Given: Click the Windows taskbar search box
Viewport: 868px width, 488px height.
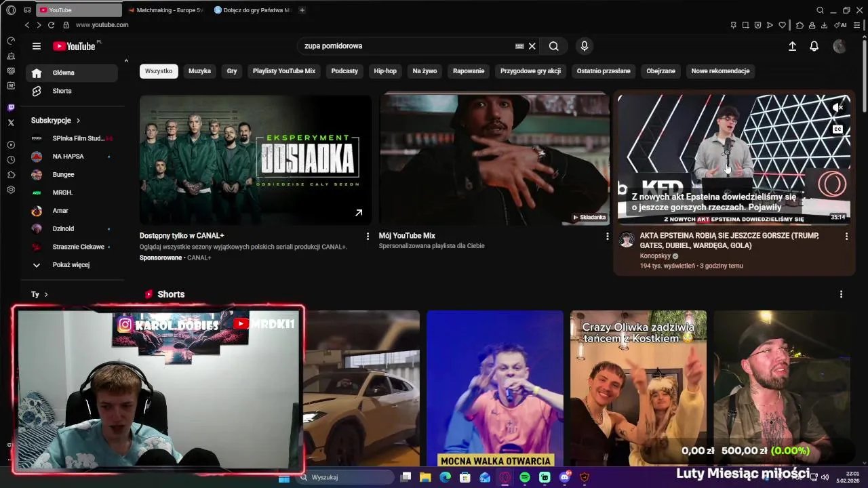Looking at the screenshot, I should pos(346,477).
